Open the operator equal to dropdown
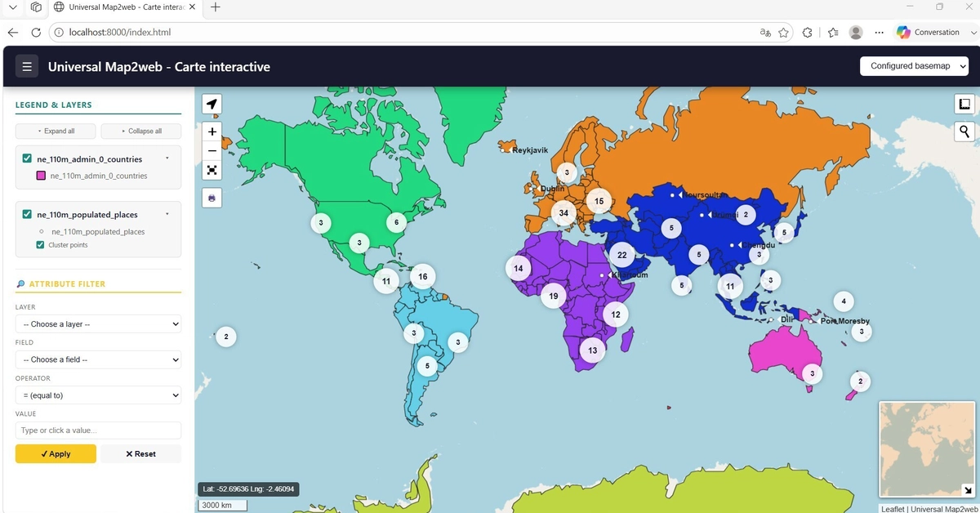980x513 pixels. click(98, 395)
